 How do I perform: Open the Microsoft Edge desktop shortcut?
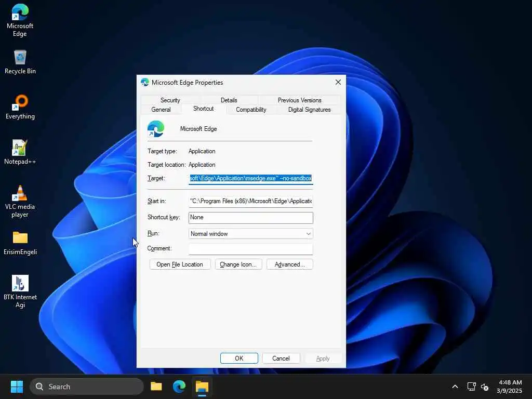tap(20, 20)
